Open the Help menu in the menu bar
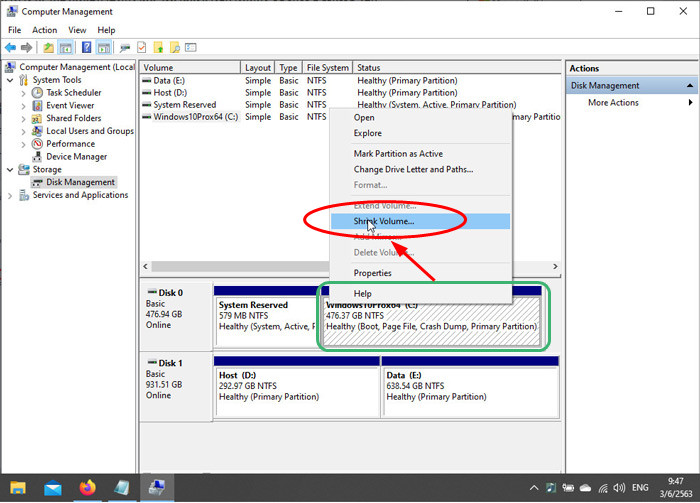The height and width of the screenshot is (503, 700). click(x=106, y=30)
